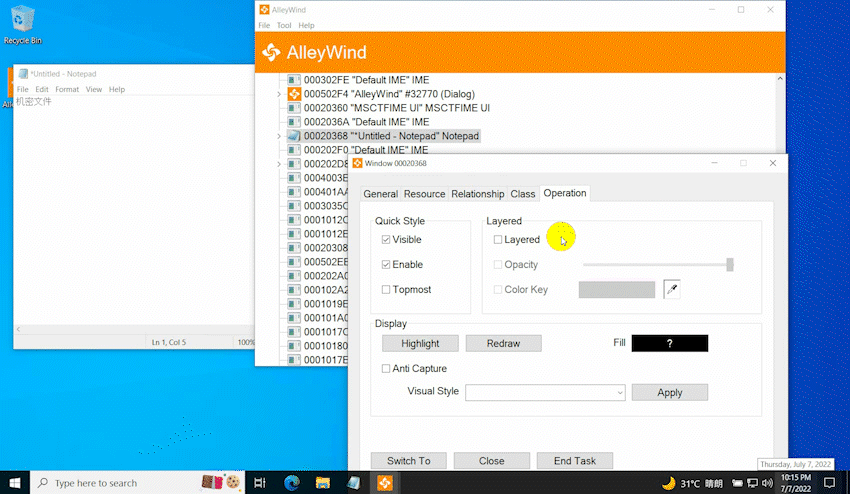Click the black Fill color swatch
This screenshot has width=850, height=494.
tap(669, 343)
